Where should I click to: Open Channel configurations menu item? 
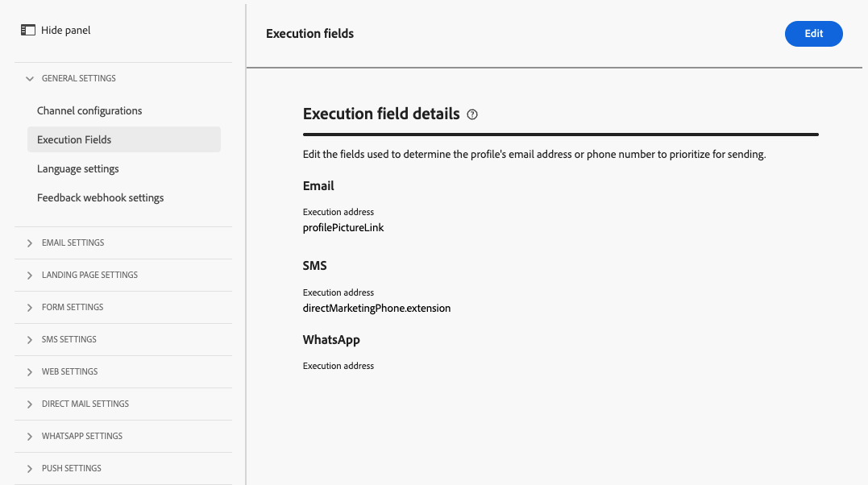click(89, 110)
